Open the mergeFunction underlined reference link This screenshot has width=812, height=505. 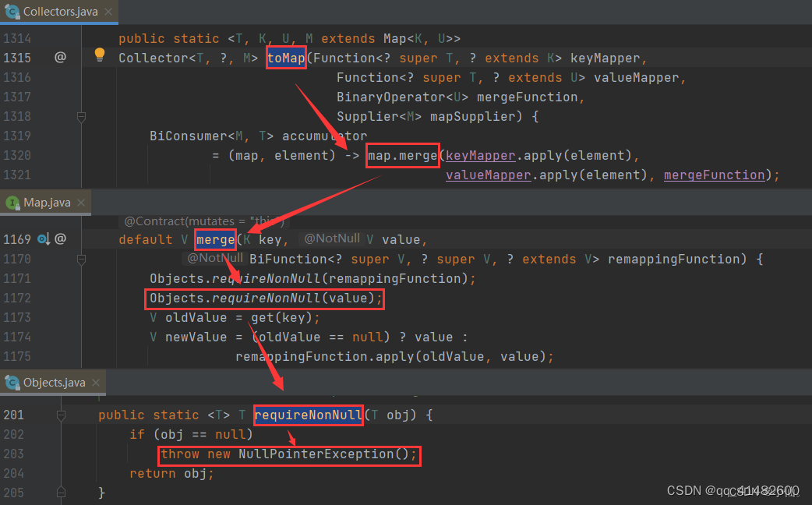click(714, 175)
